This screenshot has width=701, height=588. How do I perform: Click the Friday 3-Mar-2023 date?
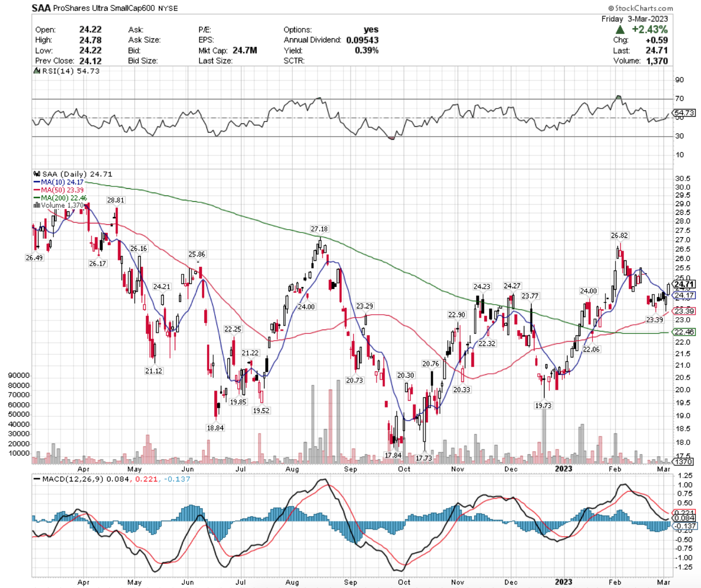tap(634, 19)
